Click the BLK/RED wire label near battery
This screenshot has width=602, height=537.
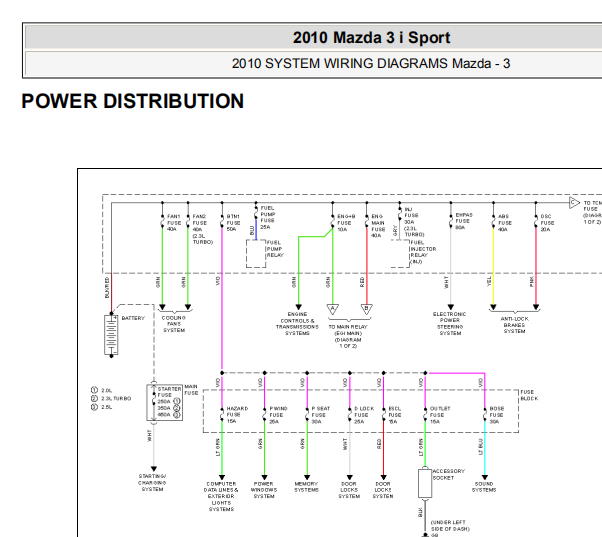click(107, 287)
